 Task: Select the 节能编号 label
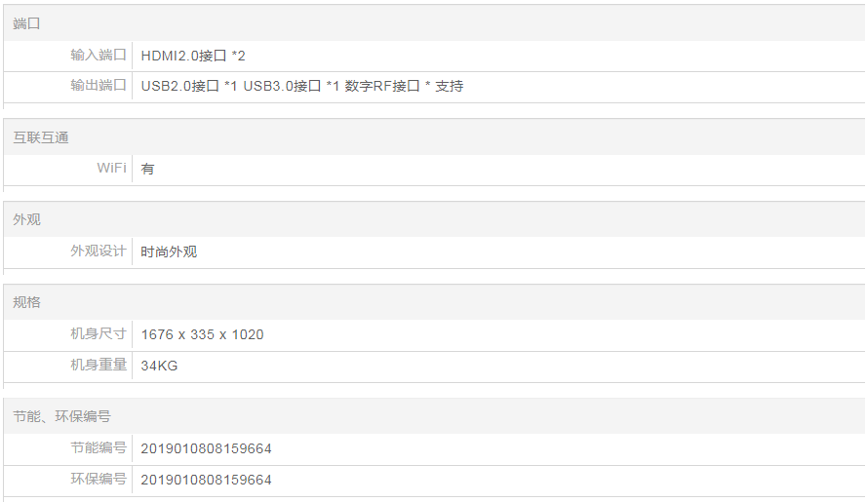(x=99, y=448)
